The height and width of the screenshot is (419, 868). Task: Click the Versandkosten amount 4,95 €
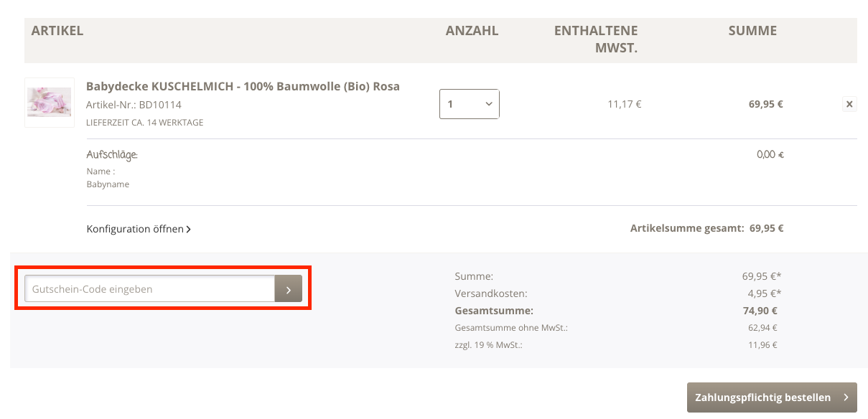tap(764, 293)
